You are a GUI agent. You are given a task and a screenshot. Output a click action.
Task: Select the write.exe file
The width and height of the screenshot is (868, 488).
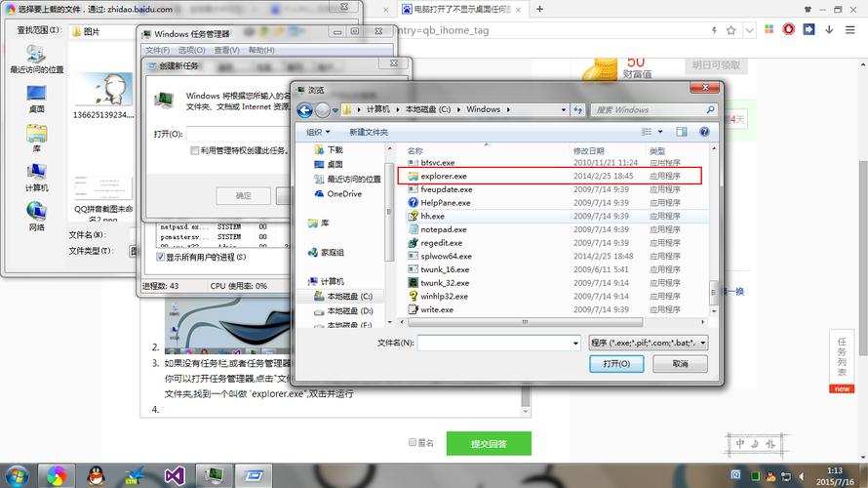point(437,309)
